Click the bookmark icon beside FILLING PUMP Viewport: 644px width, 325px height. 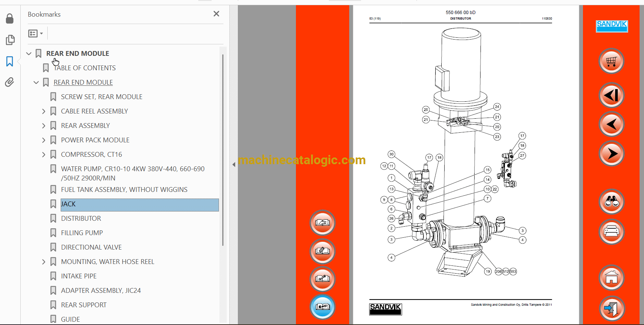tap(53, 233)
